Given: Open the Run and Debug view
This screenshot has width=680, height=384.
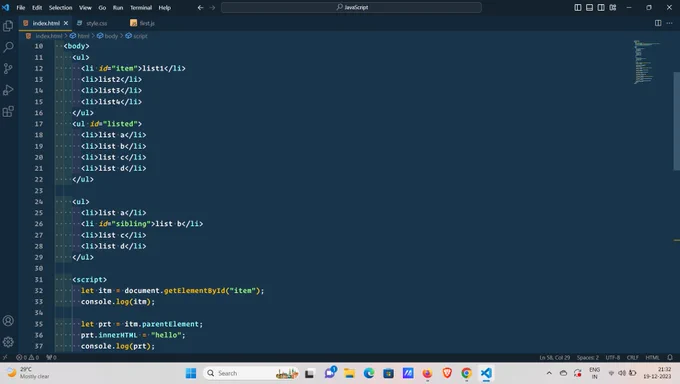Looking at the screenshot, I should point(8,90).
